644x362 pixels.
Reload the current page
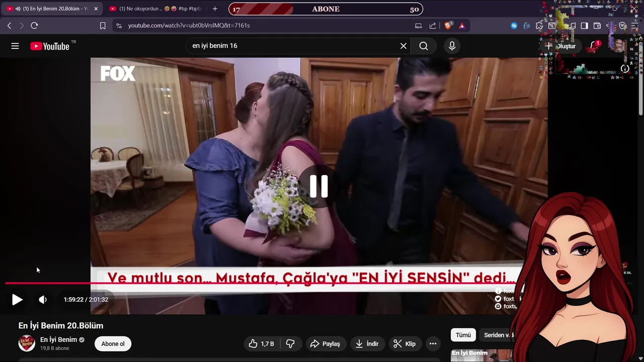(x=34, y=26)
